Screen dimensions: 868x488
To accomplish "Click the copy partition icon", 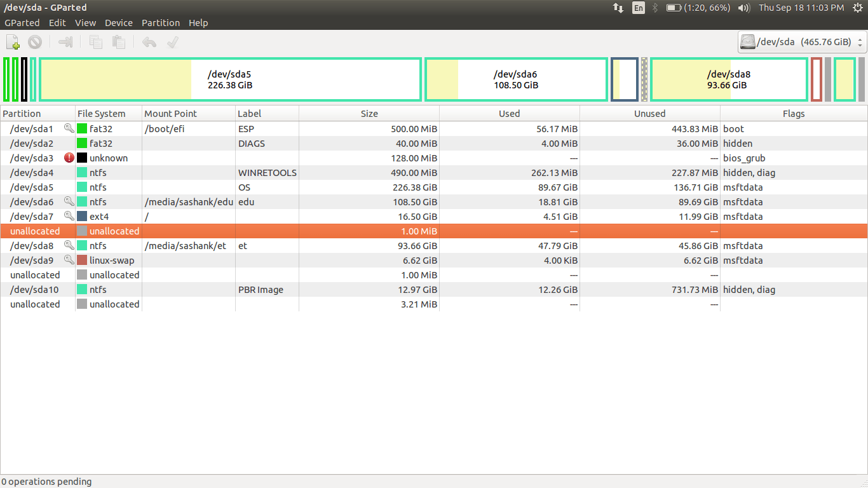I will click(x=95, y=41).
